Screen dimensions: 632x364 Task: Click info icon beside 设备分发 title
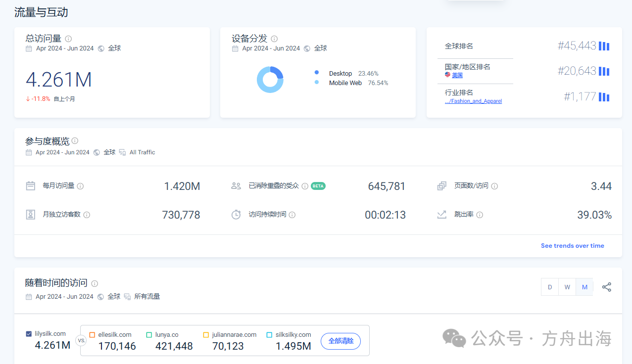click(274, 39)
